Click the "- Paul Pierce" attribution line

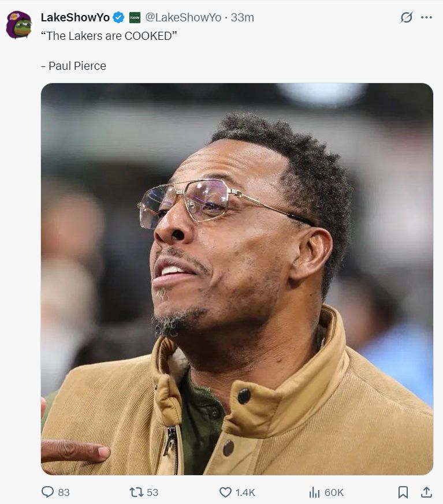pos(73,66)
